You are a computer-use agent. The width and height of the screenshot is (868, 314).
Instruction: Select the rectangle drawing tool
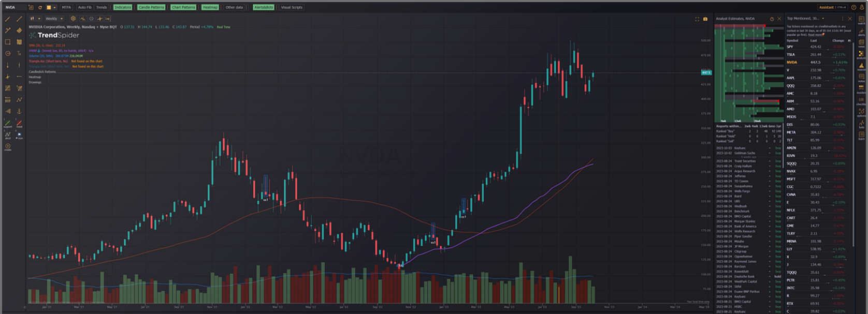(x=8, y=42)
